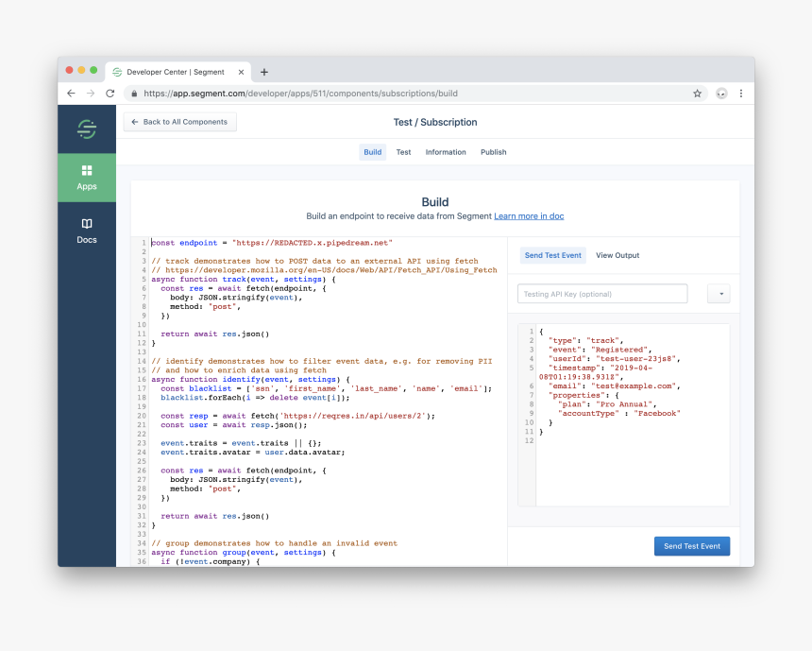
Task: Bookmark page with the star icon
Action: point(697,94)
